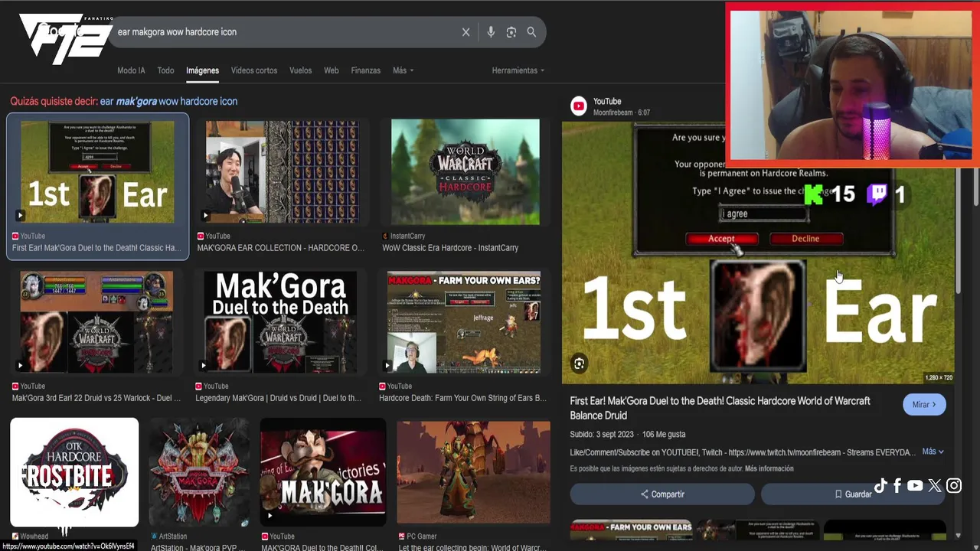Image resolution: width=980 pixels, height=551 pixels.
Task: Open OTK Hardcore Frostbite thumbnail
Action: (x=74, y=472)
